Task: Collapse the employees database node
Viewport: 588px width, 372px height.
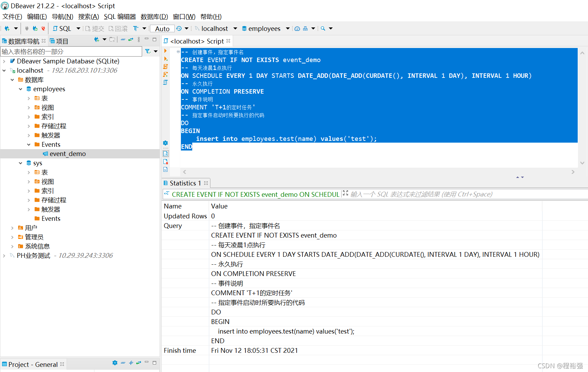Action: [21, 89]
